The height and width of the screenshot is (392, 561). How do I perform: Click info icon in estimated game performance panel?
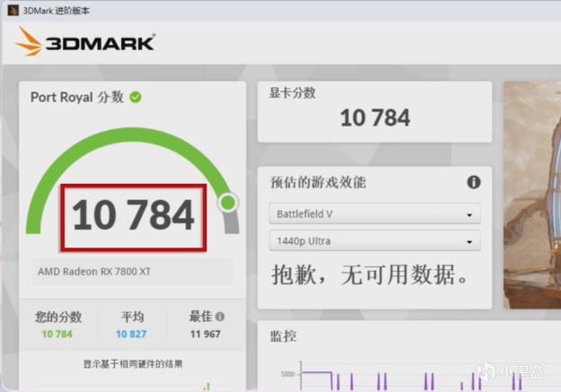[474, 182]
